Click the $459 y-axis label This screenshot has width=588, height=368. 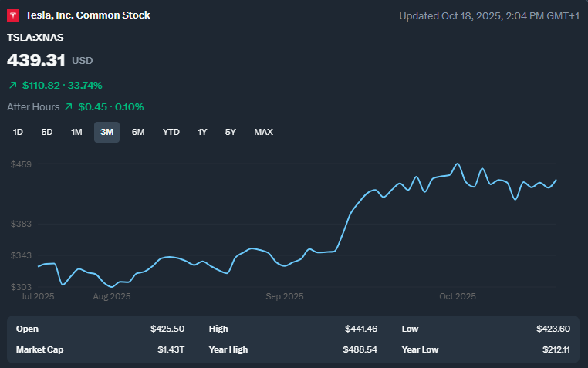click(x=21, y=164)
